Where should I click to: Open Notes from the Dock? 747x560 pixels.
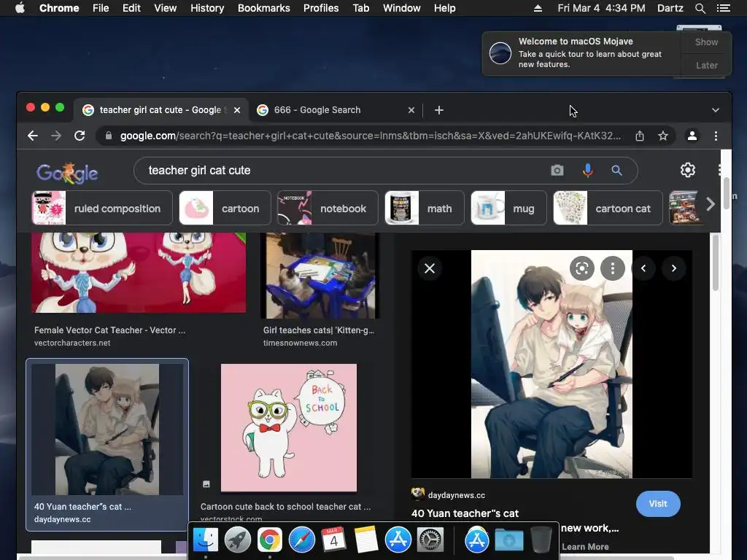click(365, 540)
